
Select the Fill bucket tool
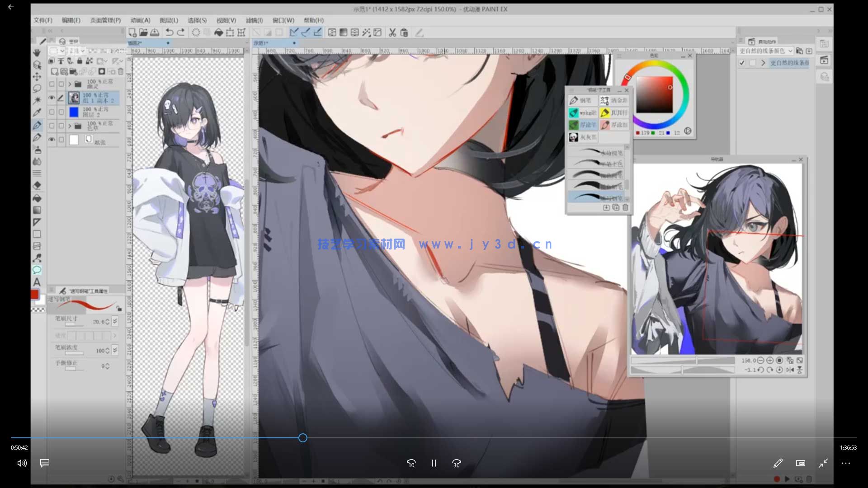point(37,198)
